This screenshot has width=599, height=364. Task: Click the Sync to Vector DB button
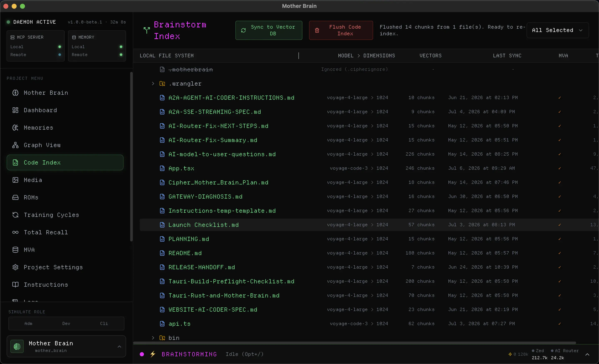[x=269, y=30]
